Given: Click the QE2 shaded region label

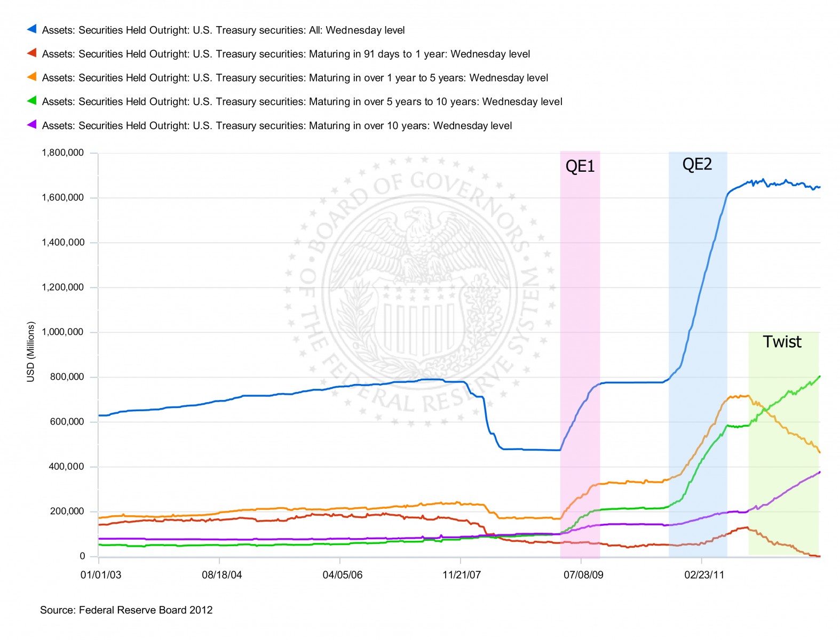Looking at the screenshot, I should click(x=697, y=164).
